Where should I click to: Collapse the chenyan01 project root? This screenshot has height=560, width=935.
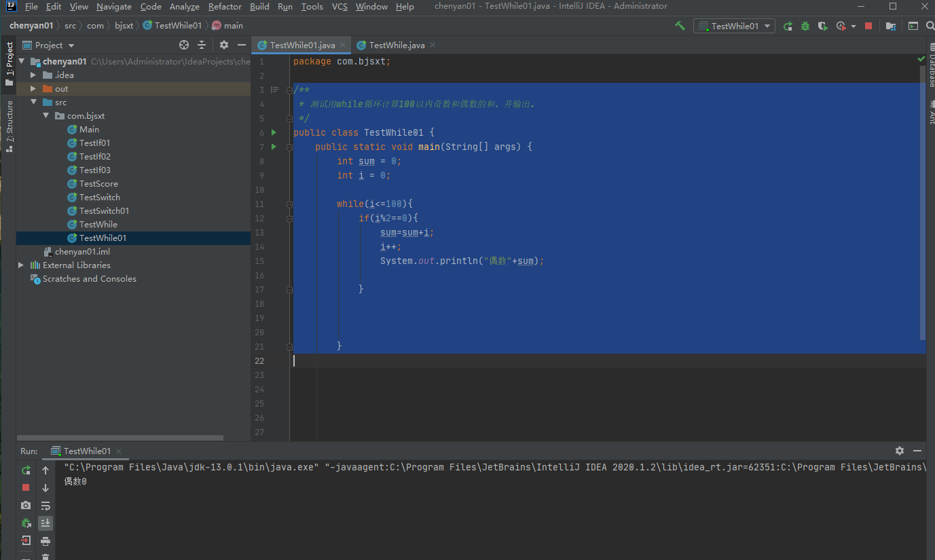pos(21,61)
